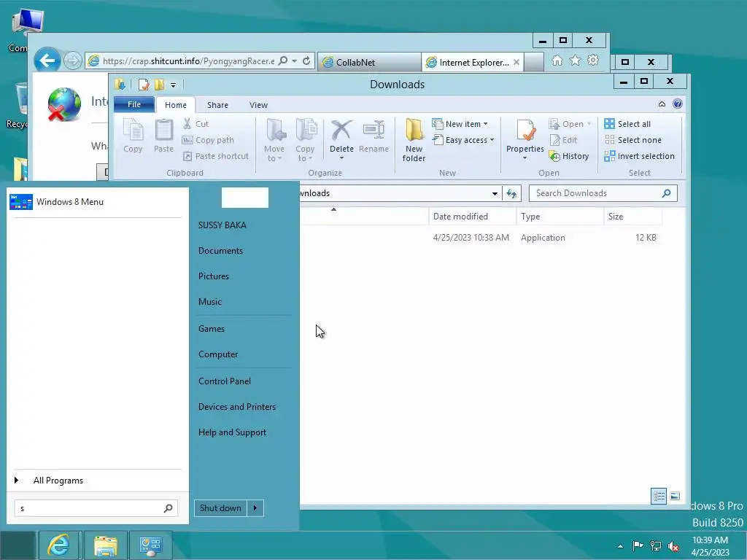Click Invert selection

tap(639, 156)
